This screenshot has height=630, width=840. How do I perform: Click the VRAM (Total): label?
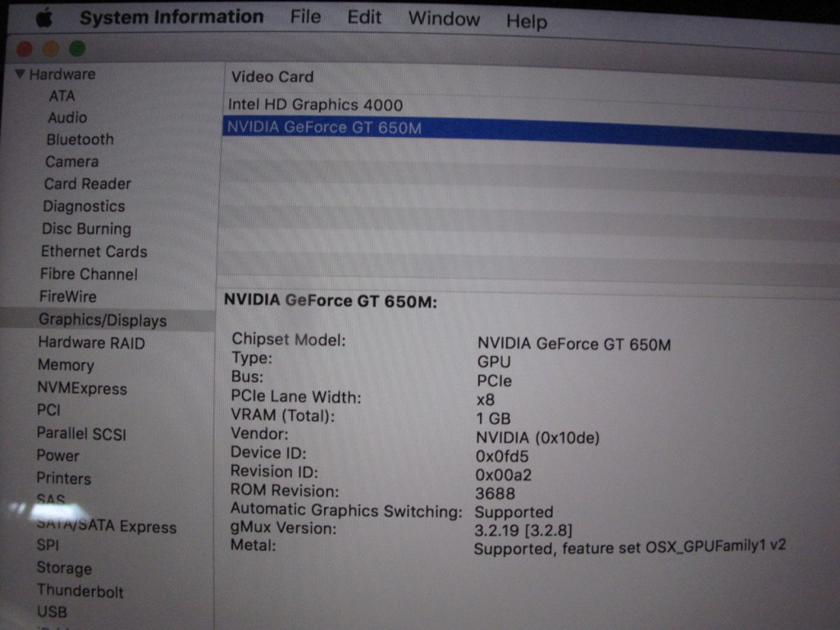[x=283, y=416]
